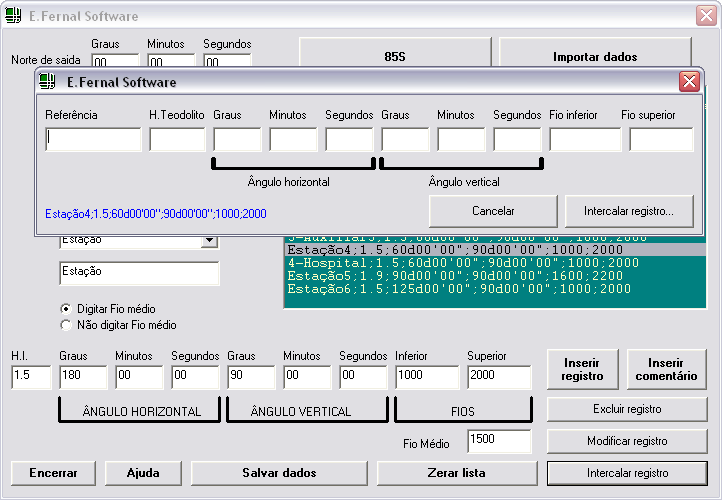722x500 pixels.
Task: Click Intercalar registro... in the dialog
Action: pyautogui.click(x=628, y=211)
